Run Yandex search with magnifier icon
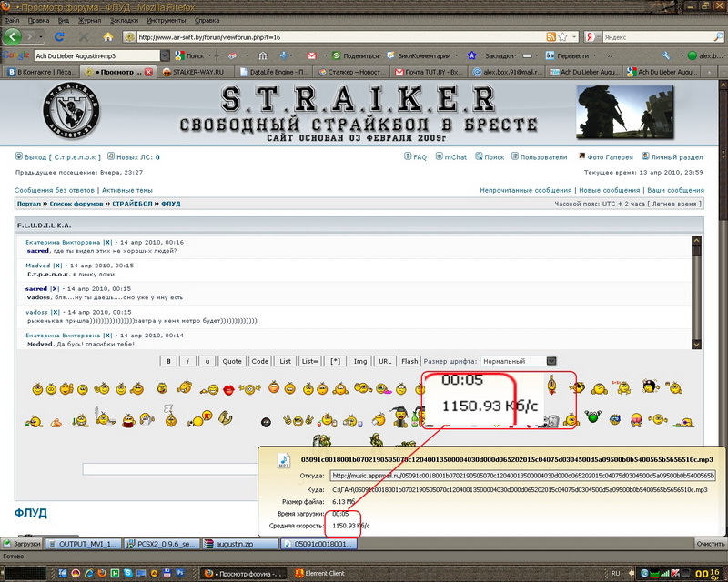 click(x=718, y=36)
